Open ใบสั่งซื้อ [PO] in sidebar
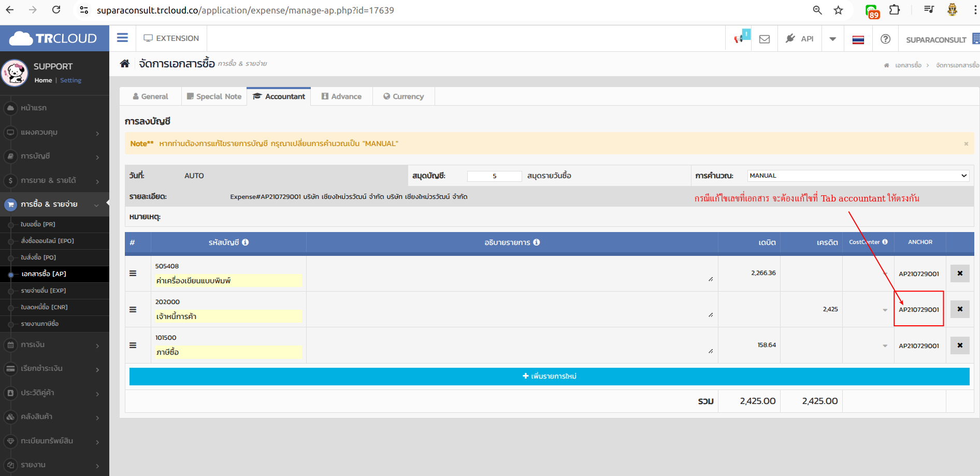Image resolution: width=980 pixels, height=476 pixels. (38, 257)
